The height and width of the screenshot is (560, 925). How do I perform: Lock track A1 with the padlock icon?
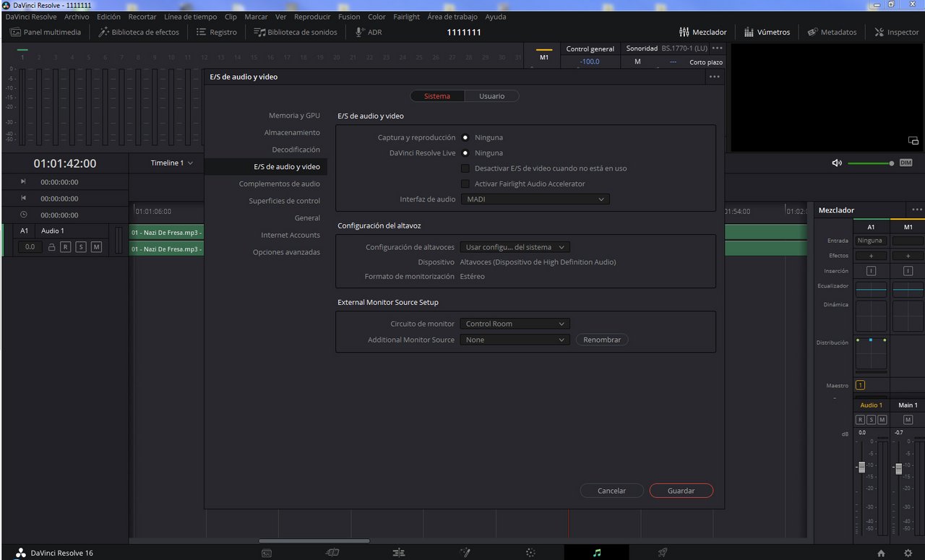pyautogui.click(x=51, y=247)
